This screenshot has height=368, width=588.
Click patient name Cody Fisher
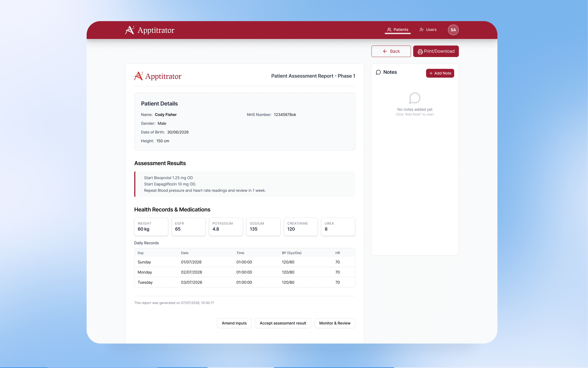pos(166,115)
